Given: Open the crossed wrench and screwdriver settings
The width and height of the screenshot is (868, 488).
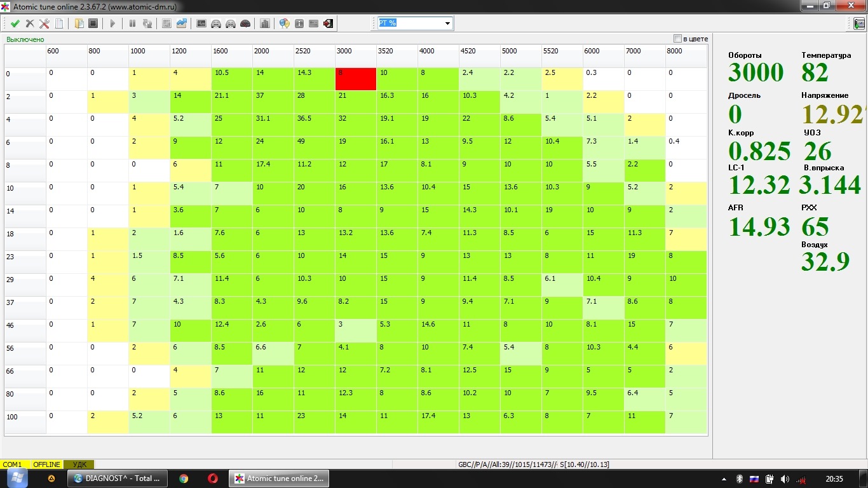Looking at the screenshot, I should point(44,24).
